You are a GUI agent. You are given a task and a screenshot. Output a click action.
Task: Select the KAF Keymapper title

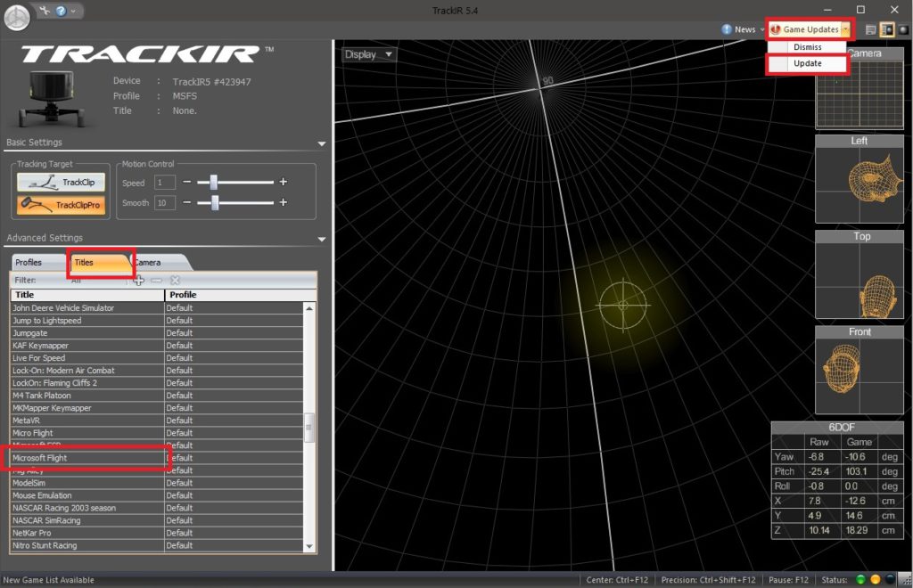pyautogui.click(x=87, y=346)
